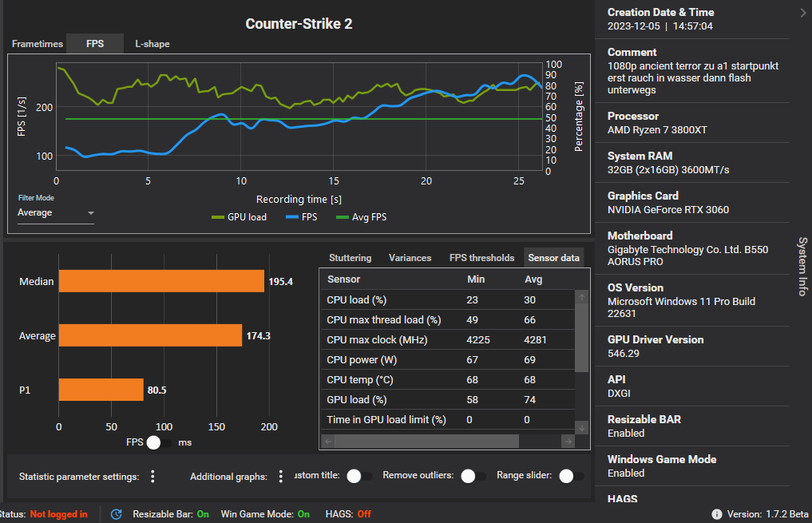Viewport: 812px width, 523px height.
Task: Open statistic parameter settings three-dot menu
Action: pyautogui.click(x=152, y=477)
